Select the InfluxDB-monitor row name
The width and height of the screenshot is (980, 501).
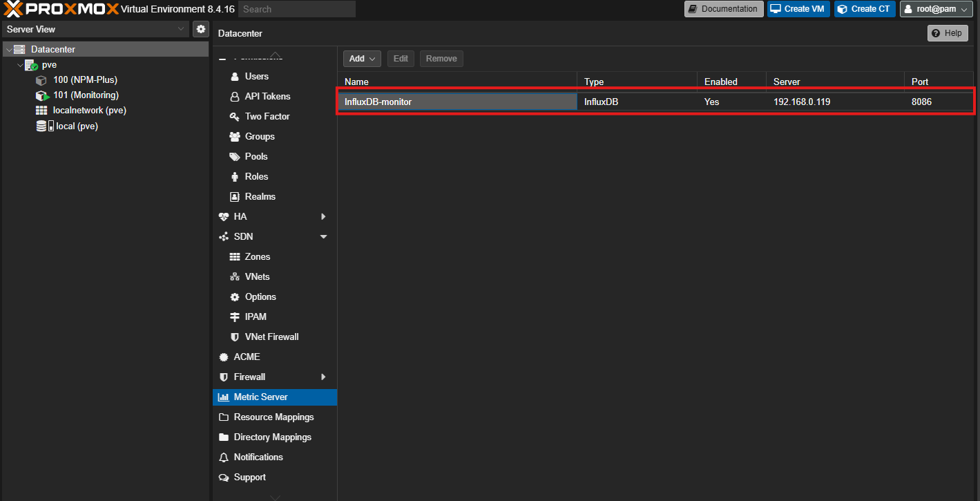tap(378, 102)
